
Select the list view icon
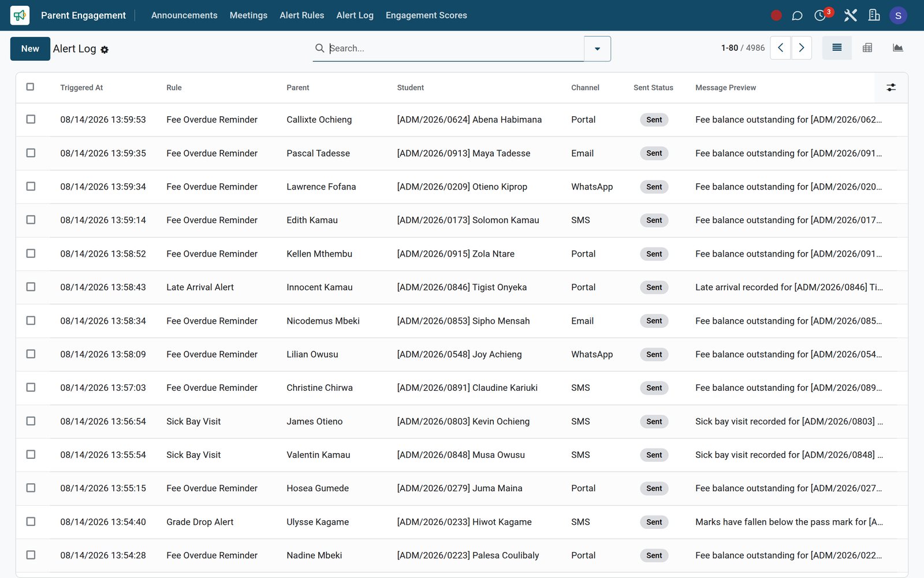coord(837,48)
